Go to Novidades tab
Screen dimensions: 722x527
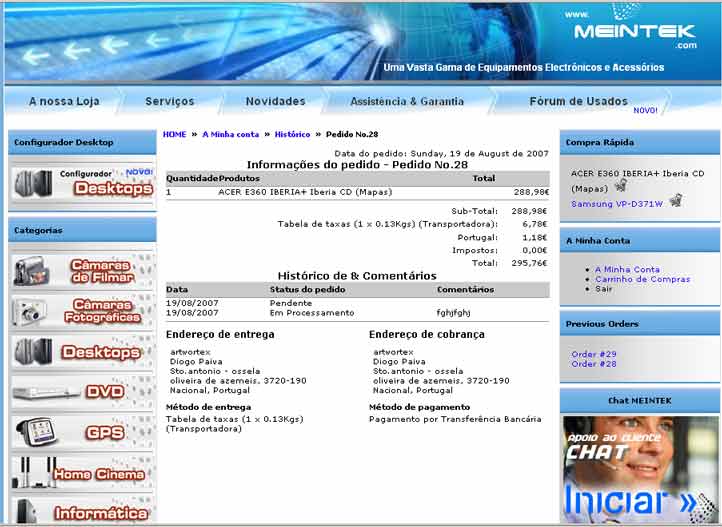click(x=275, y=101)
